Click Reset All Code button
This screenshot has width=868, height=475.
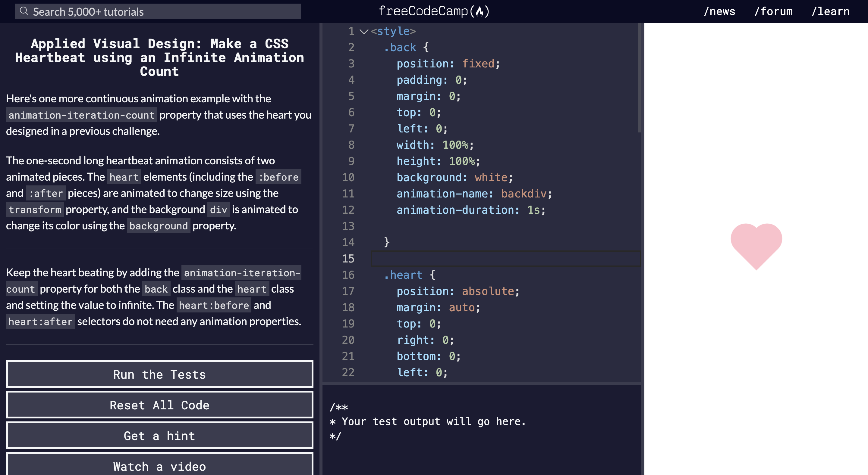pos(159,405)
